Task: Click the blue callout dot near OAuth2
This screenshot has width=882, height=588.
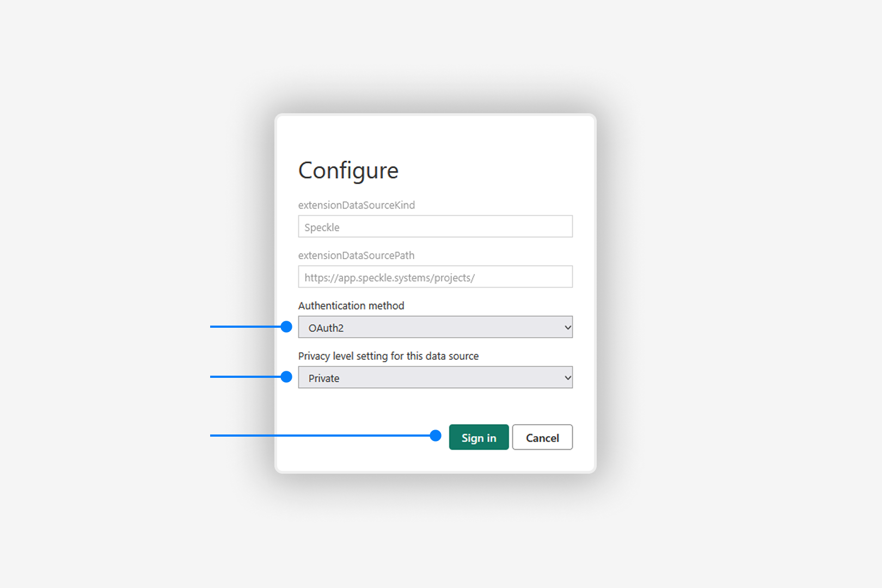Action: click(287, 327)
